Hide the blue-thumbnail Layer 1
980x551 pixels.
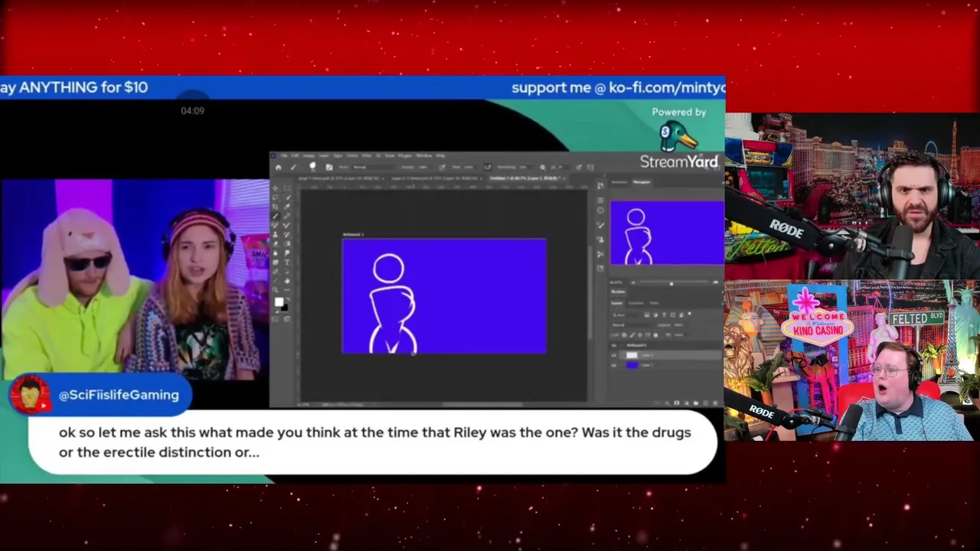coord(613,366)
